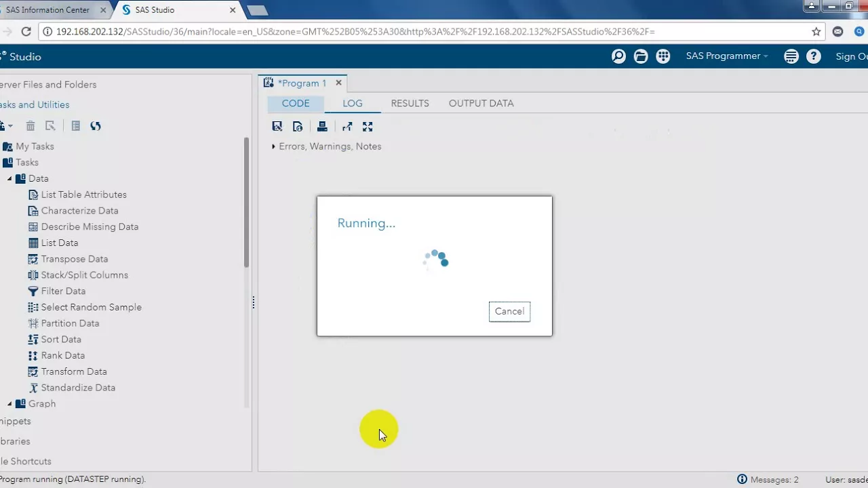Open Stack/Split Columns task

[78, 275]
